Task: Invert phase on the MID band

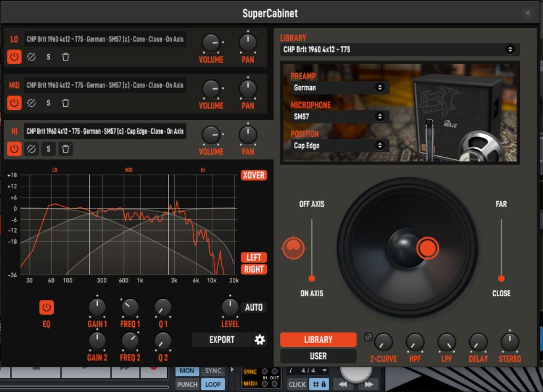Action: click(31, 103)
